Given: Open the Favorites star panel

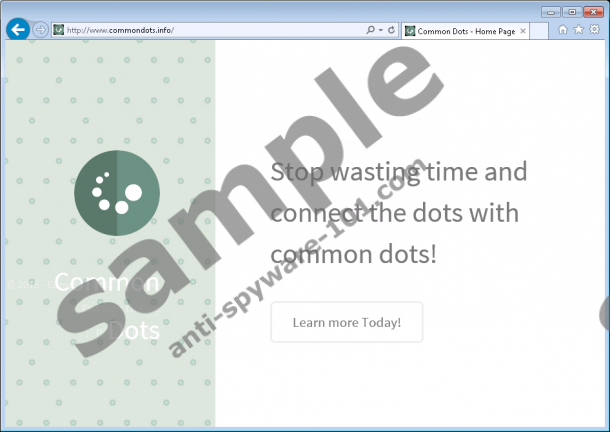Looking at the screenshot, I should click(x=578, y=30).
